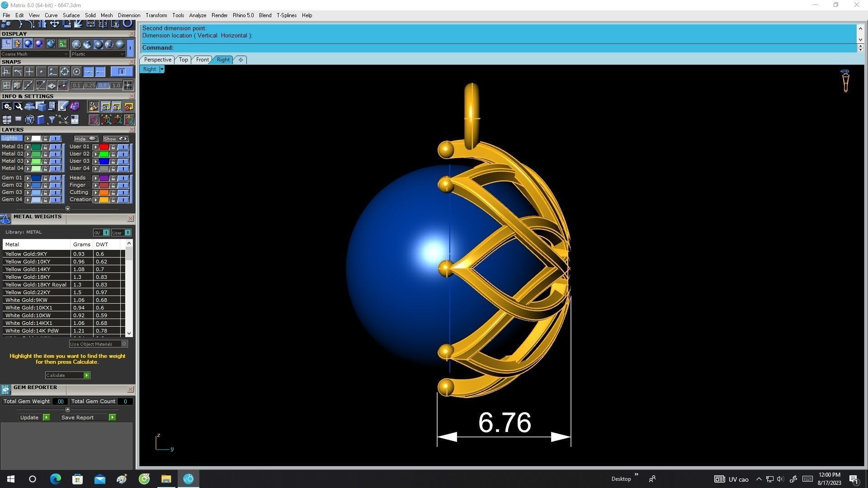Open the Dimension menu
868x488 pixels.
[x=129, y=15]
